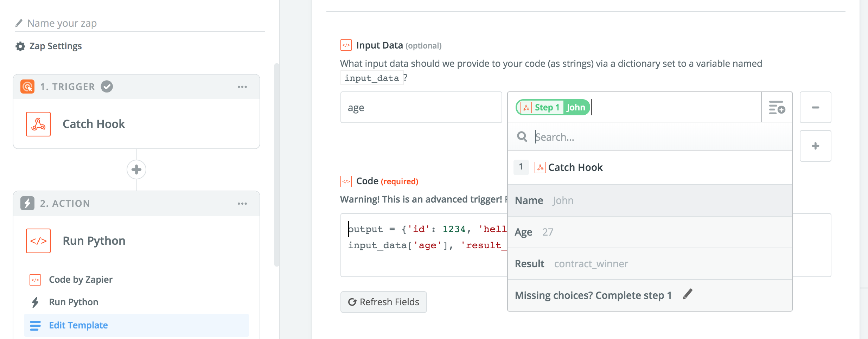Choose the Result contract_winner field option
The width and height of the screenshot is (868, 339).
click(x=650, y=264)
